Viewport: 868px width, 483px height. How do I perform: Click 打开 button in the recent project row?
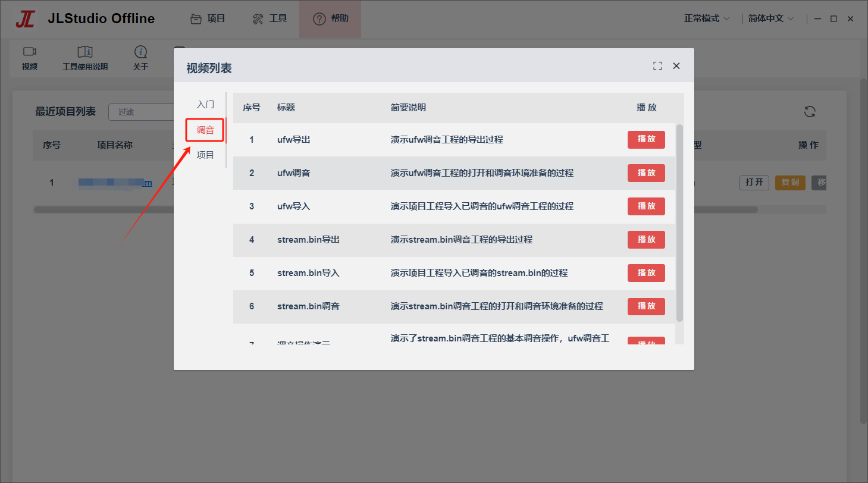[754, 183]
